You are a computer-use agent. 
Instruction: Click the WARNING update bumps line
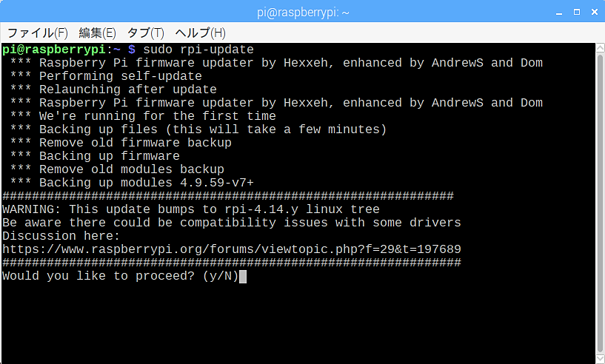tap(191, 209)
